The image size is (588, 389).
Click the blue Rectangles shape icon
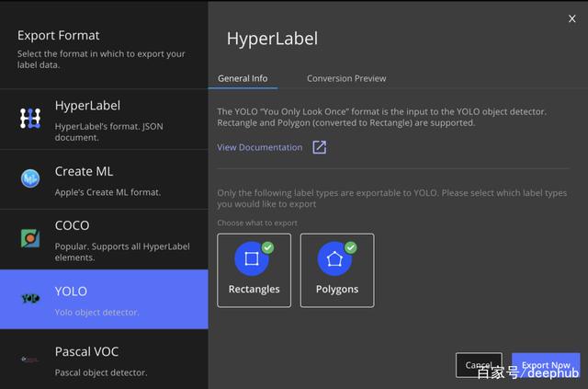click(251, 258)
